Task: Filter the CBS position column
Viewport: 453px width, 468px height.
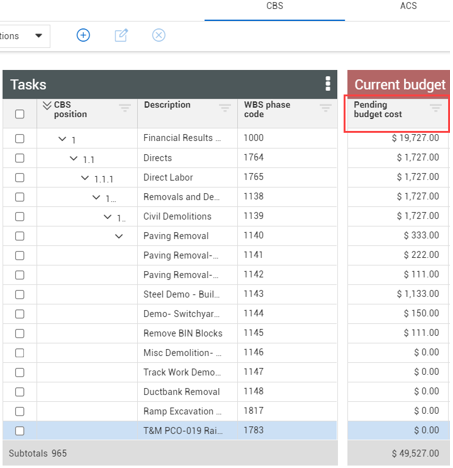Action: pos(125,107)
